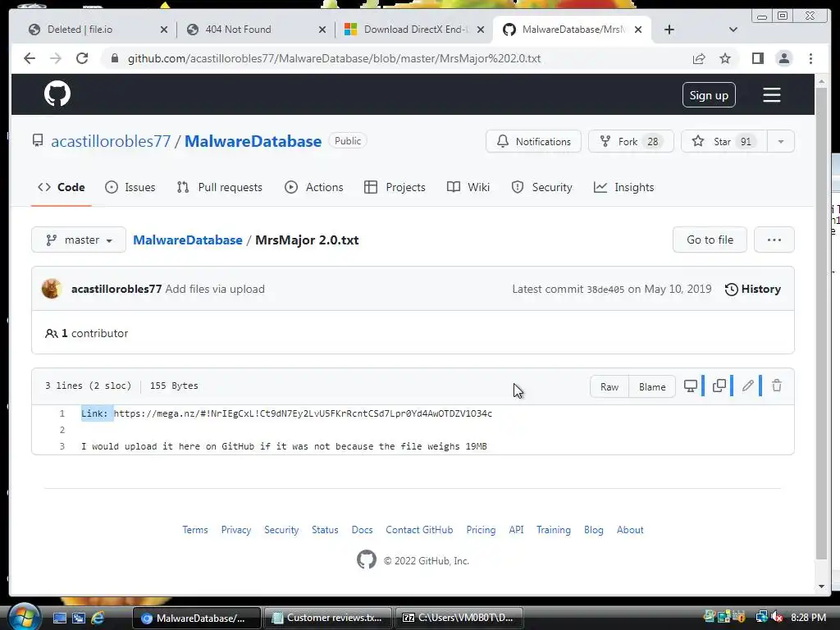Switch to the Code tab
The image size is (840, 630).
point(61,188)
